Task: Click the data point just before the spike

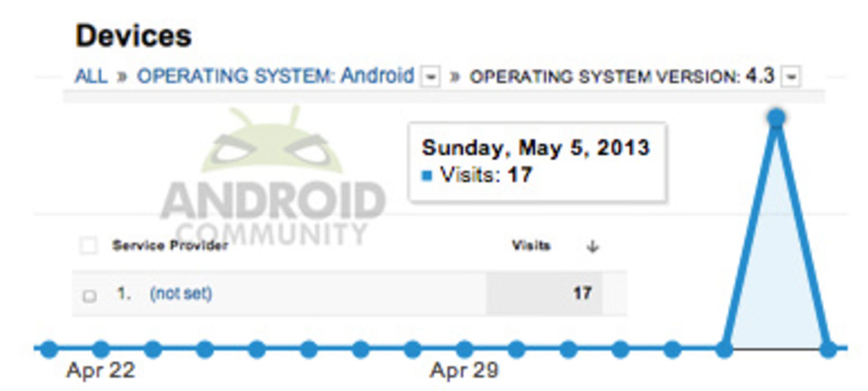Action: [724, 349]
